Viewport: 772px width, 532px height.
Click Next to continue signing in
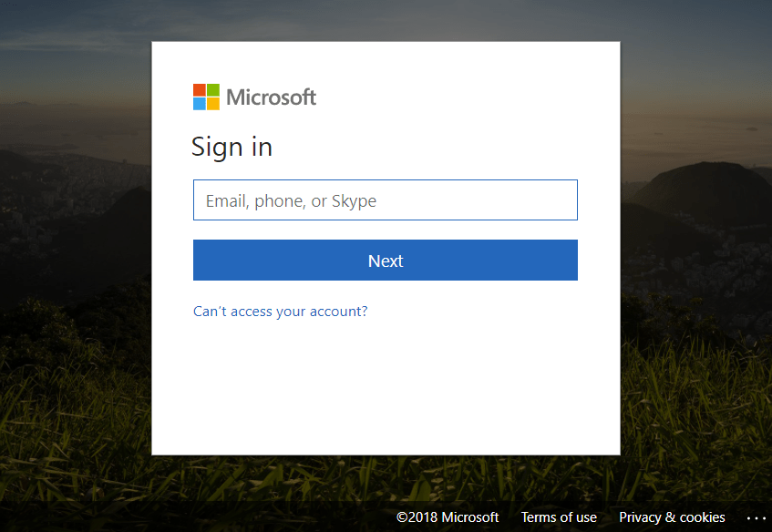click(385, 260)
